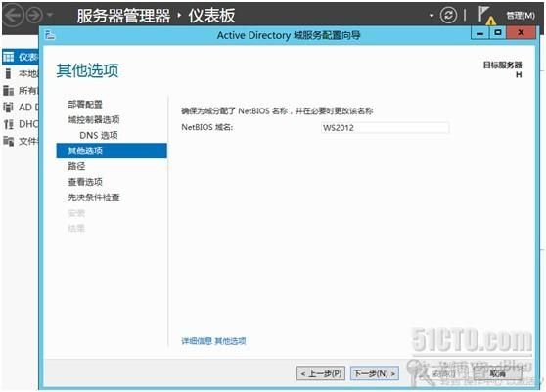Image resolution: width=546 pixels, height=392 pixels.
Task: Go to 域控制器选项 wizard step
Action: coord(94,119)
